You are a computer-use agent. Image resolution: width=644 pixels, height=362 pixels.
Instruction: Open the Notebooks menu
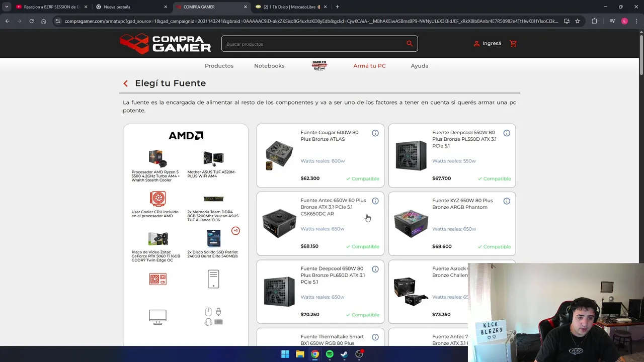269,66
